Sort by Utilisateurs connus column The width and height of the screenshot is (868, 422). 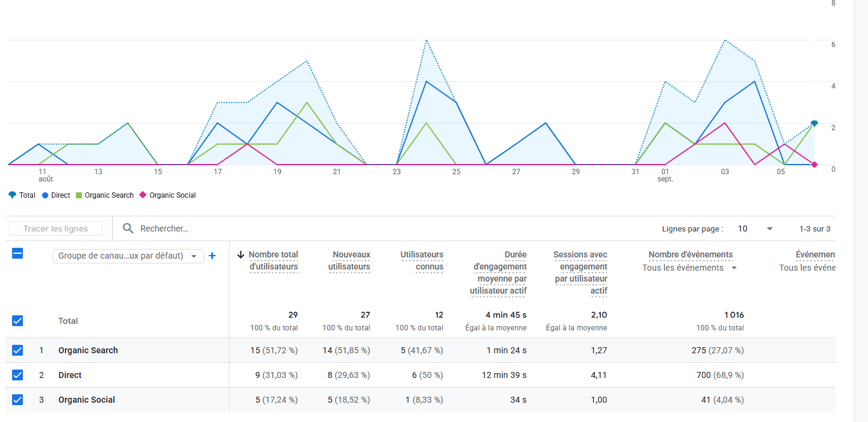coord(422,260)
